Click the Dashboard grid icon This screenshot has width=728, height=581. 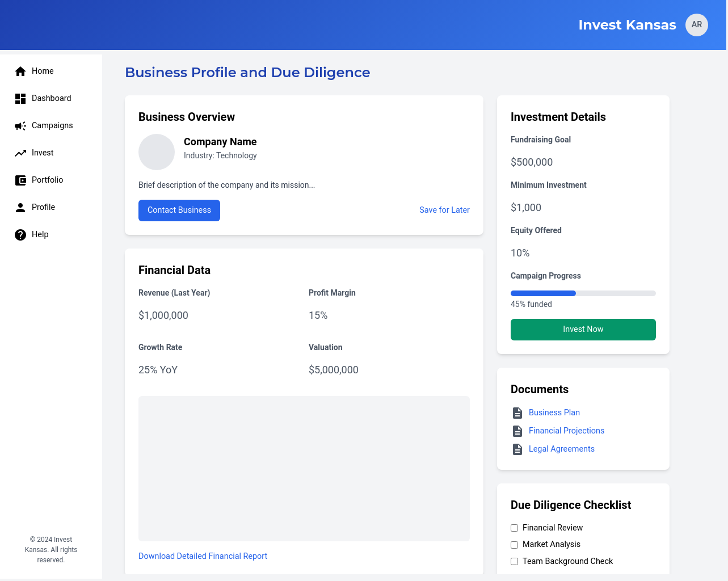20,98
